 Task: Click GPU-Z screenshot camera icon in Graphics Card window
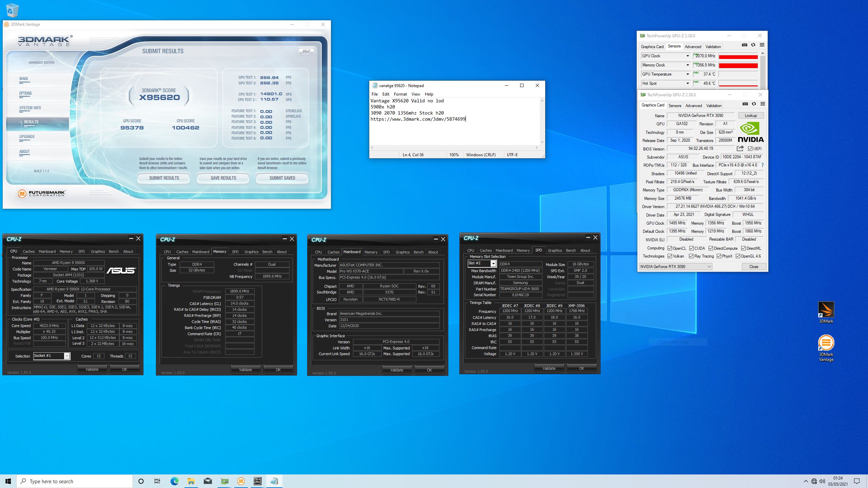pos(745,104)
